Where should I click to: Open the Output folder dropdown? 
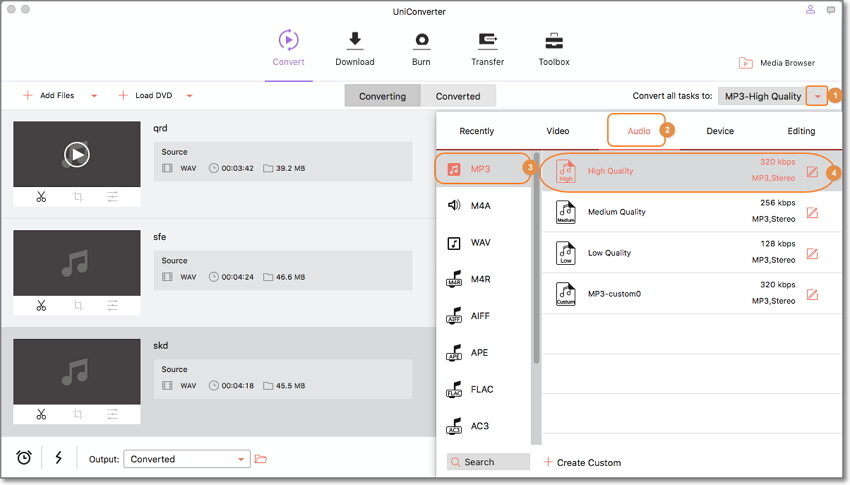(x=187, y=459)
